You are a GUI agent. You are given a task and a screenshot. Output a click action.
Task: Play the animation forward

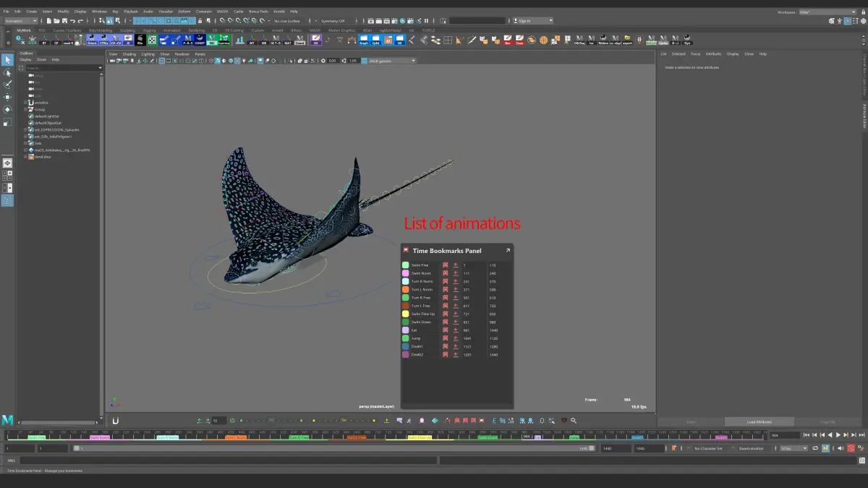838,435
